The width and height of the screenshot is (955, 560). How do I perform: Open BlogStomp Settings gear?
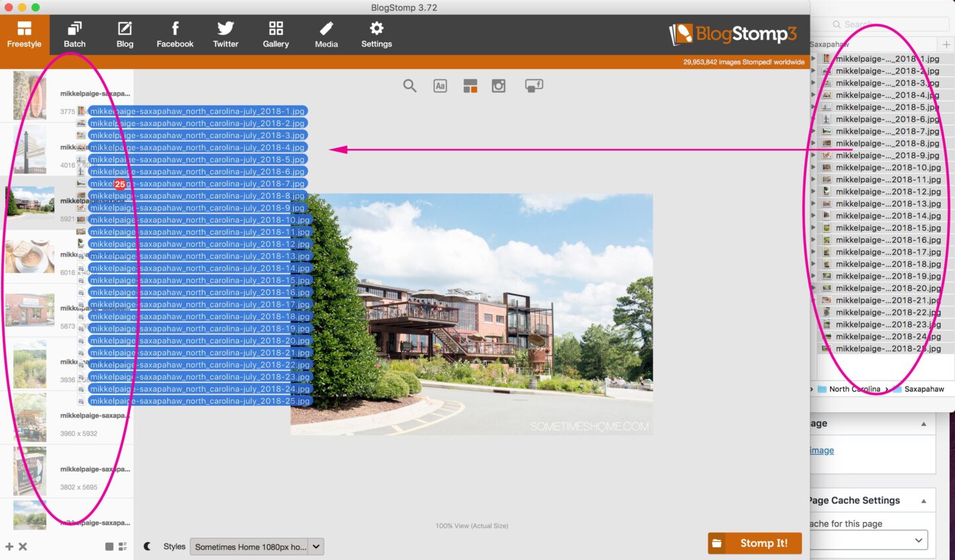point(376,33)
